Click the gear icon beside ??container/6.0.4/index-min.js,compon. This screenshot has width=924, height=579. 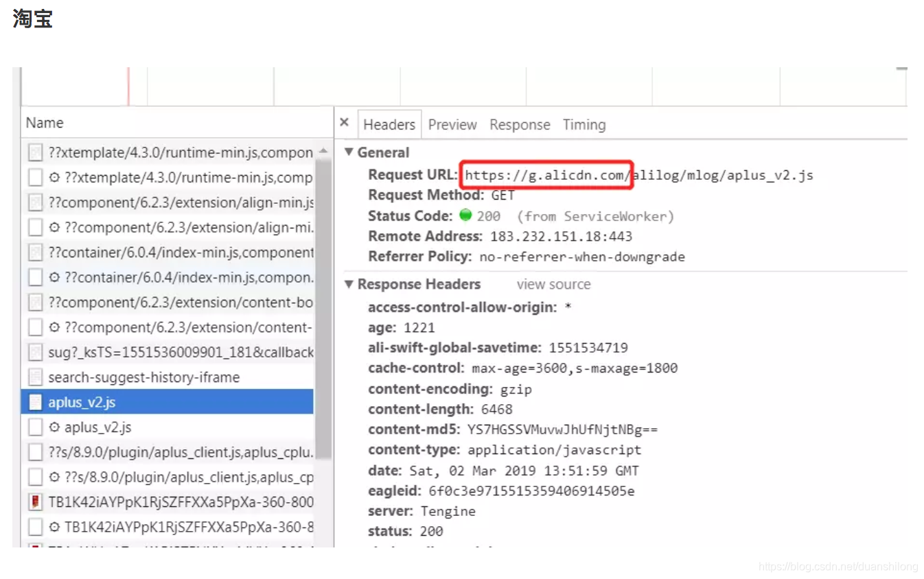[54, 277]
